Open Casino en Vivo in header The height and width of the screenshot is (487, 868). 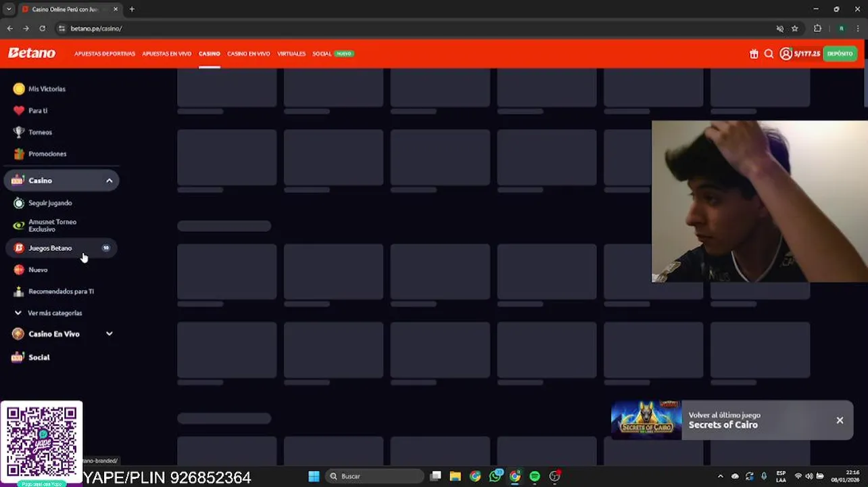[x=249, y=53]
